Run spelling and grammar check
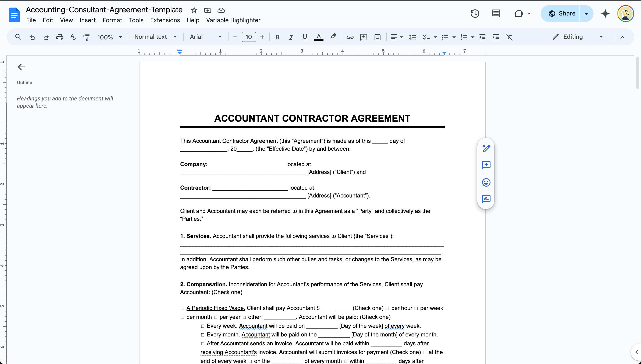 73,37
